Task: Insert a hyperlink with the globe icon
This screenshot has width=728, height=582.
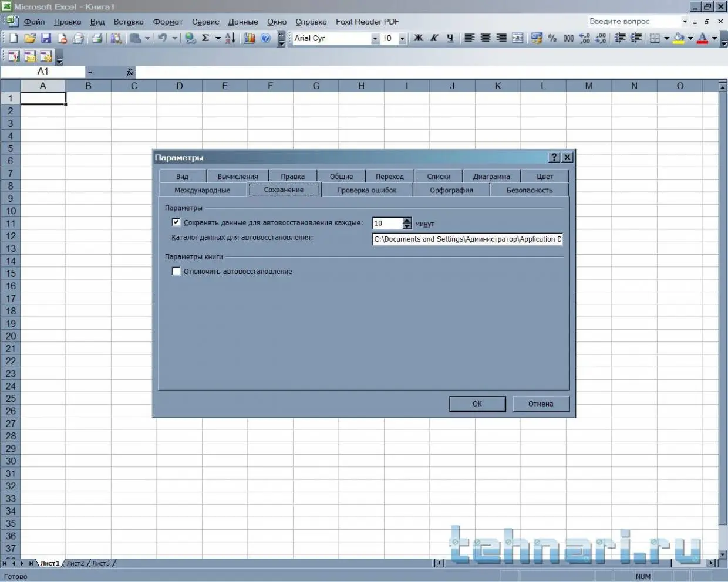Action: pos(190,38)
